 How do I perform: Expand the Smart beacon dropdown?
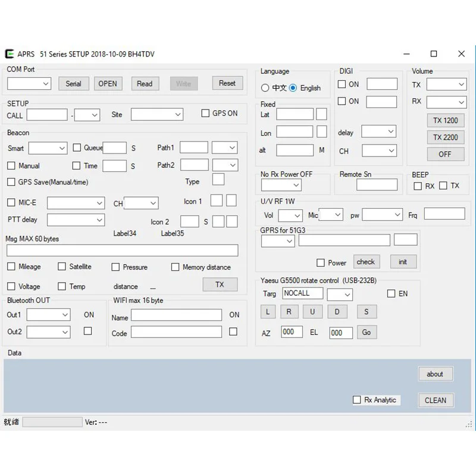pos(48,148)
